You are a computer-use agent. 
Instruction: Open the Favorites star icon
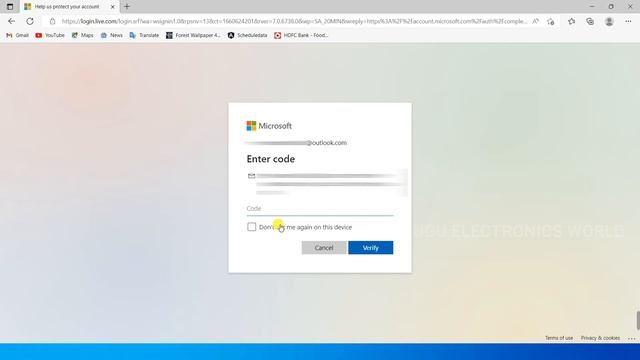(x=571, y=21)
